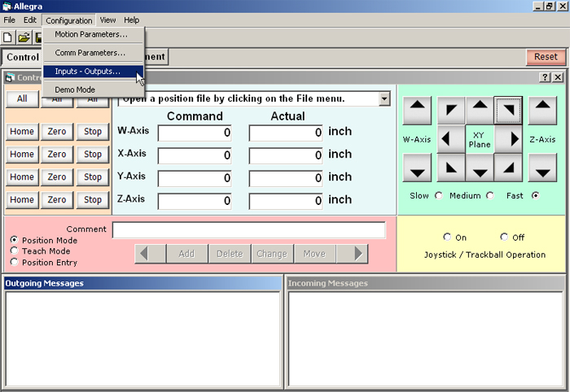Jog XY plane diagonal down-right arrow
This screenshot has height=392, width=570.
[509, 168]
